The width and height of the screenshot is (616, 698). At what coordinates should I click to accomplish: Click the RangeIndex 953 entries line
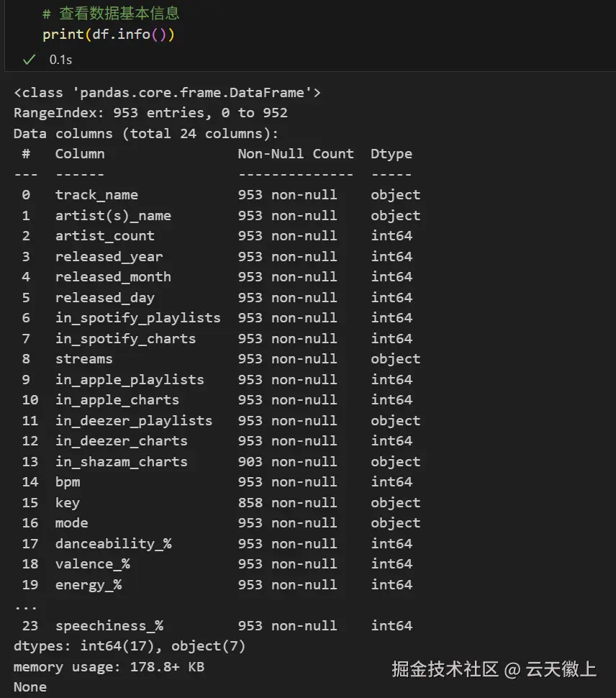point(150,113)
